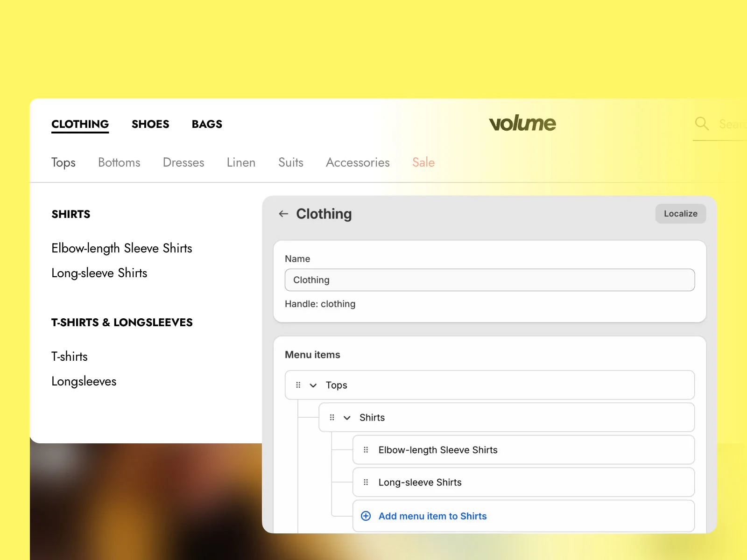Focus the Name input field containing Clothing

coord(490,280)
